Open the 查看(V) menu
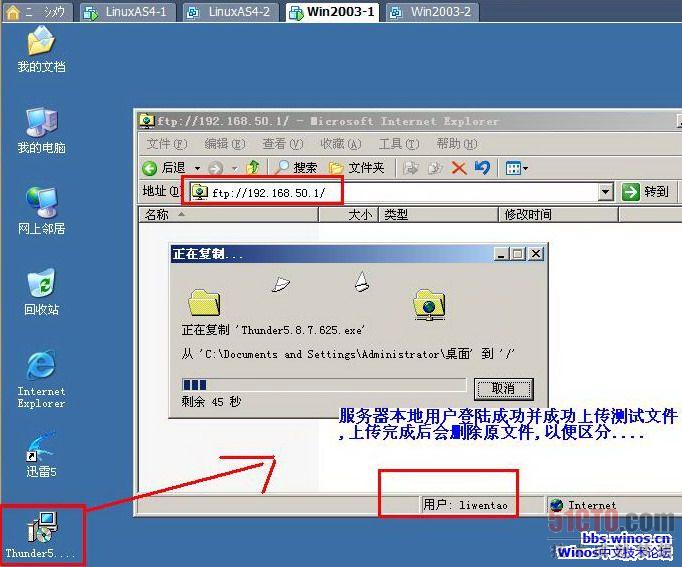 coord(282,143)
